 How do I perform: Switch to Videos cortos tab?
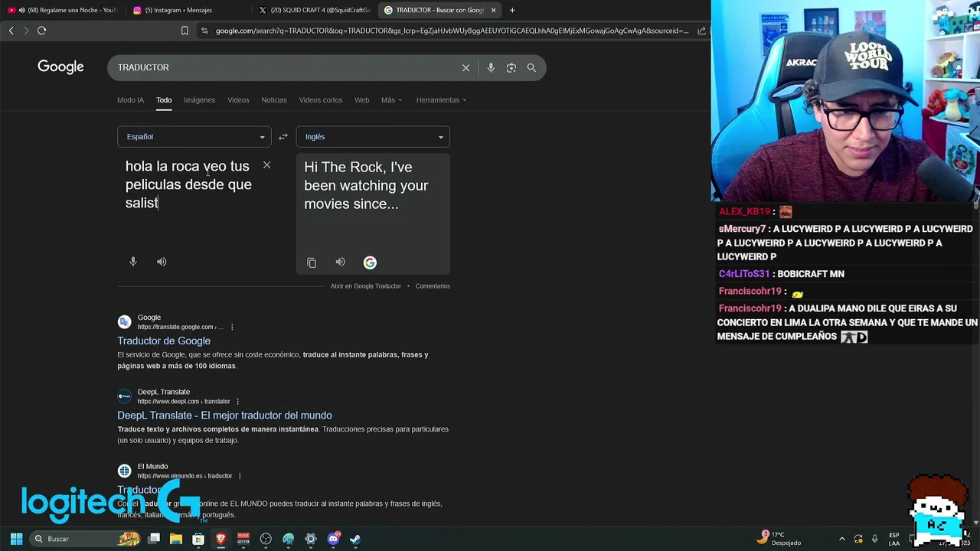pyautogui.click(x=321, y=100)
